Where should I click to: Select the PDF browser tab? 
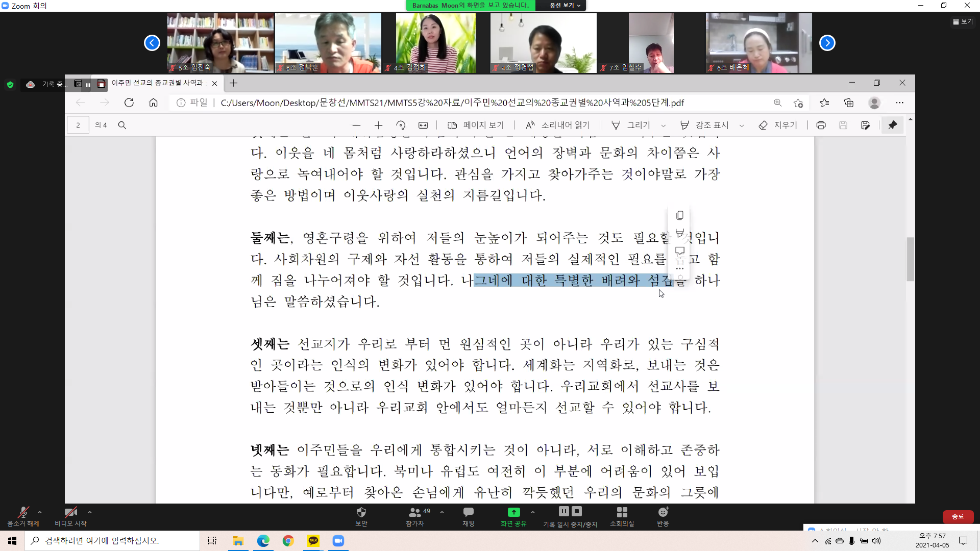click(x=158, y=83)
